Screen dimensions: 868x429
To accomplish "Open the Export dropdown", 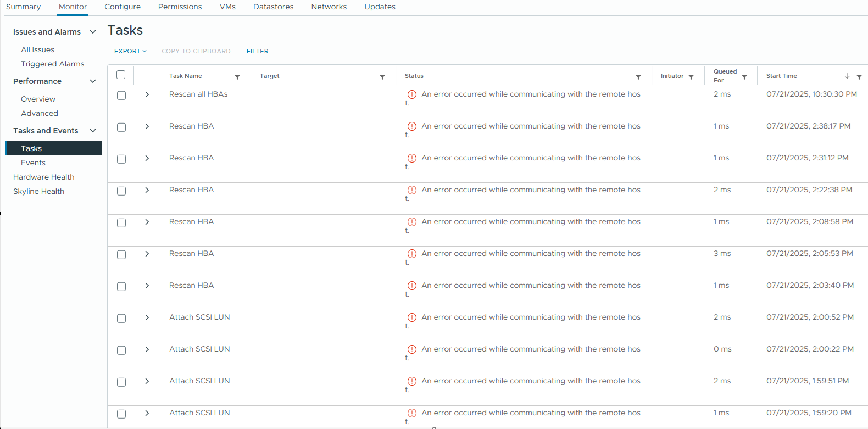I will (130, 51).
